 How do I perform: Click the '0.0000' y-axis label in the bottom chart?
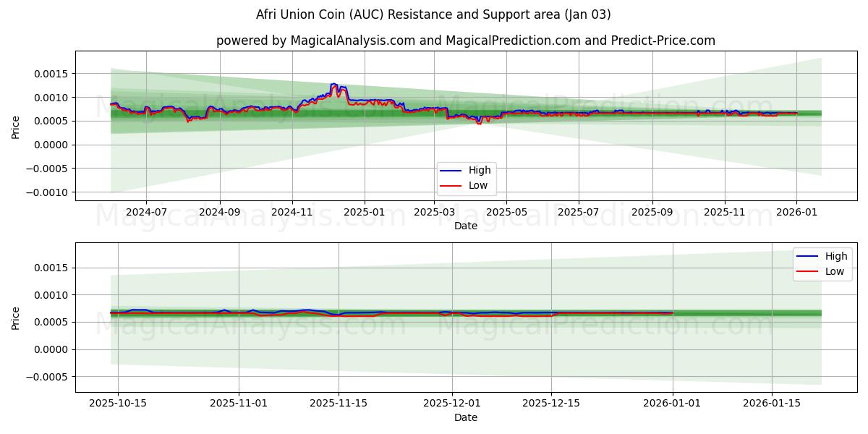(x=52, y=349)
